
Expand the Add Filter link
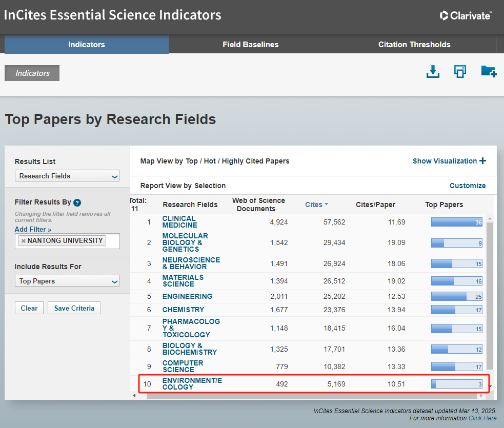pos(32,229)
